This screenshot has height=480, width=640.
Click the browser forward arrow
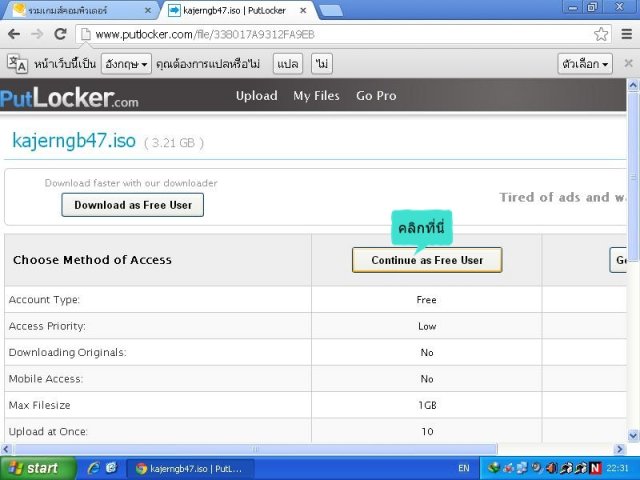tap(37, 34)
